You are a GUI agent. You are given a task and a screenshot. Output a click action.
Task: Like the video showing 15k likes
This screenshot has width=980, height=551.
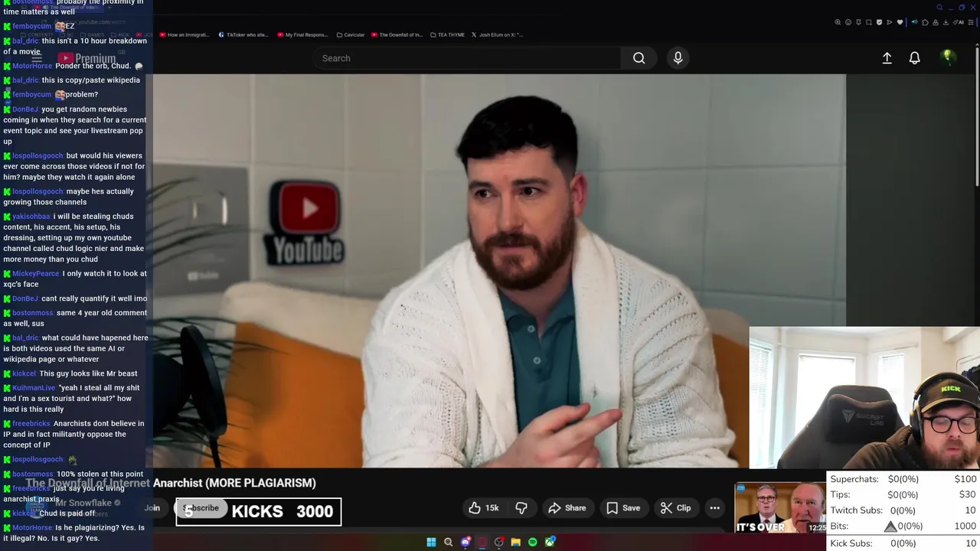[x=484, y=508]
